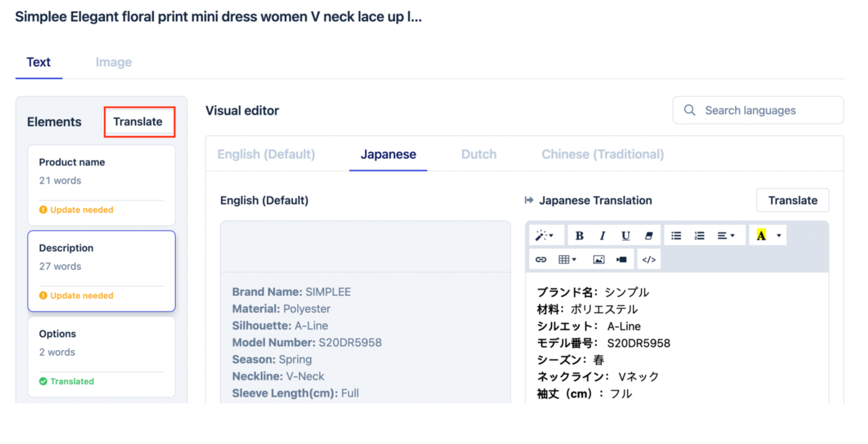Select the Chinese (Traditional) language tab
The height and width of the screenshot is (444, 868).
pos(603,155)
